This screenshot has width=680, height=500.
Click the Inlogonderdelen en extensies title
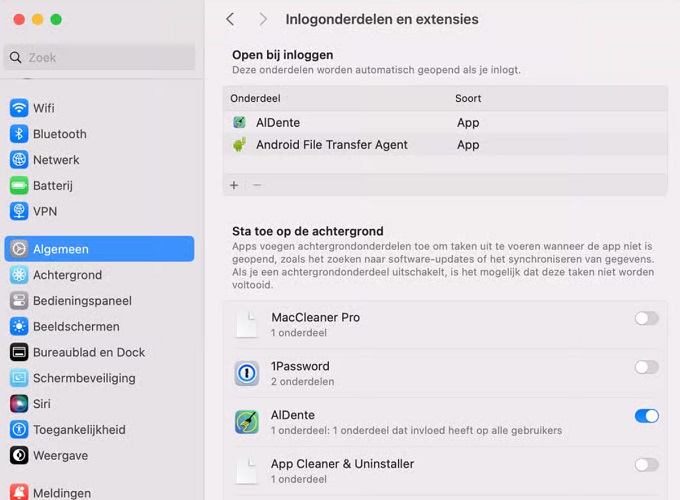coord(382,19)
